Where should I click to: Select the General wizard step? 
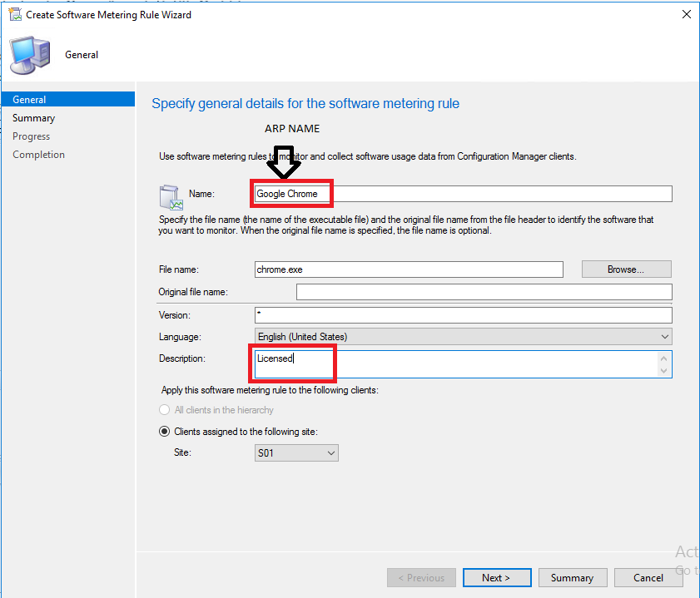pyautogui.click(x=68, y=99)
